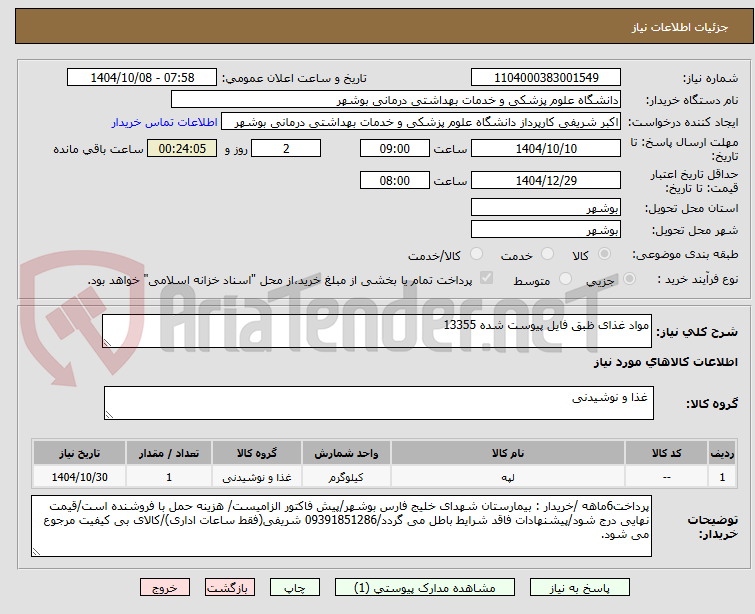Click the واحد شمارش column header

click(x=346, y=453)
